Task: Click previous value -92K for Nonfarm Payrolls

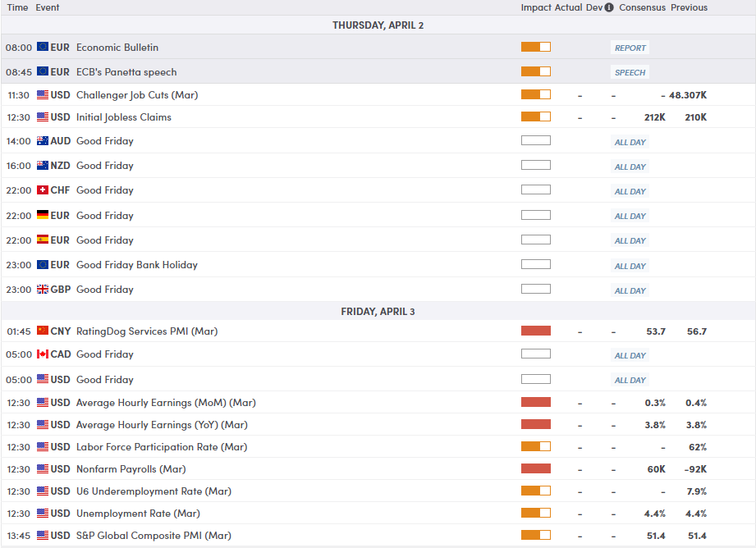Action: pyautogui.click(x=695, y=469)
